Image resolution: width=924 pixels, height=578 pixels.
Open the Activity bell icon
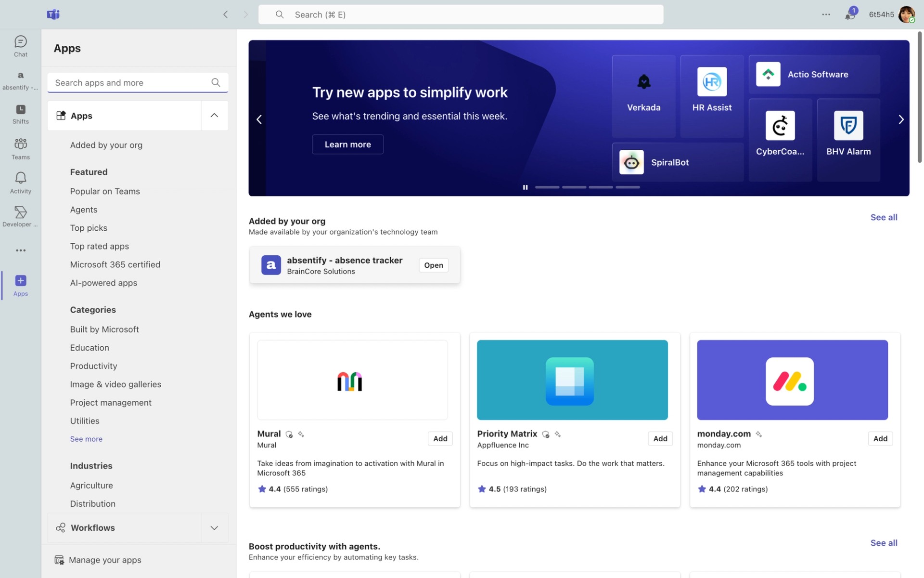[20, 183]
